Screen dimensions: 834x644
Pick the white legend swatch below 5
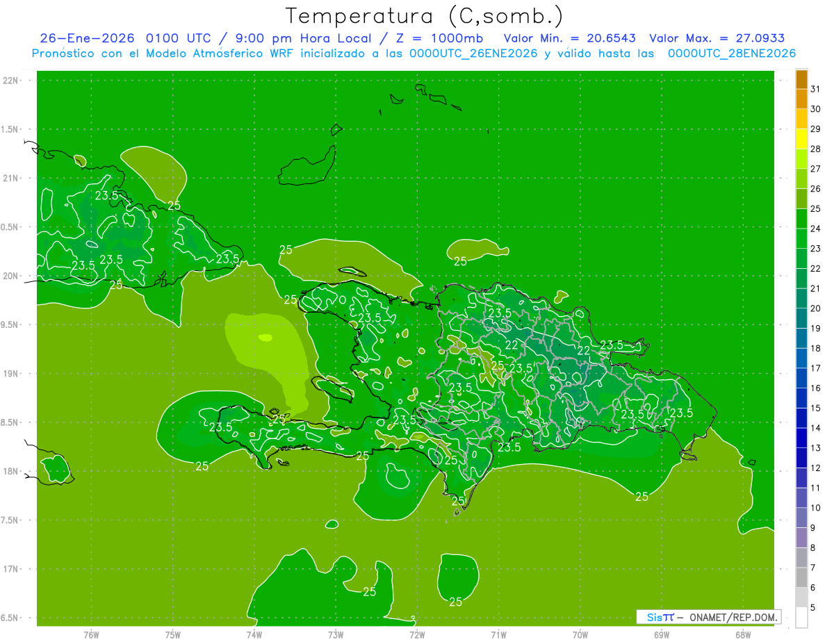[x=801, y=618]
